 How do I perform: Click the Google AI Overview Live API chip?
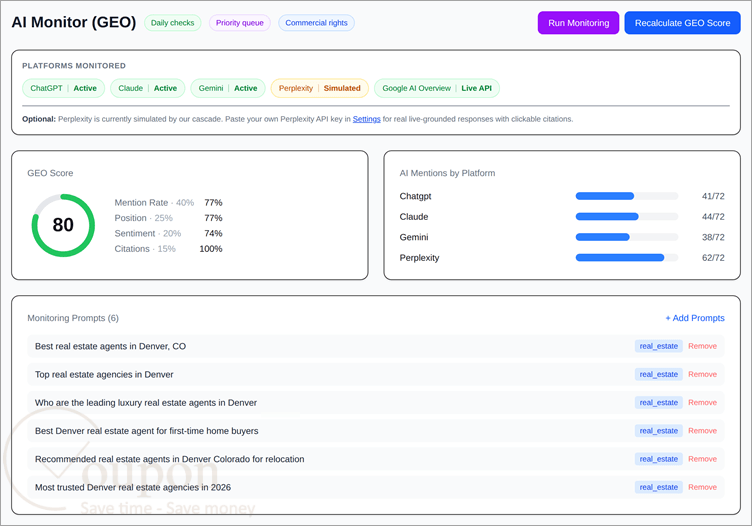pyautogui.click(x=437, y=88)
